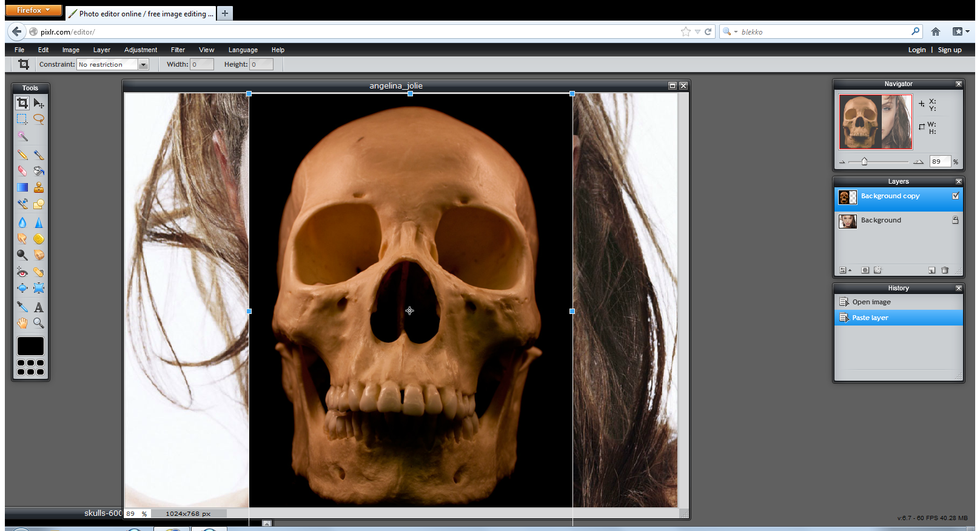The height and width of the screenshot is (531, 980).
Task: Select the rectangular Marquee tool
Action: tap(22, 119)
